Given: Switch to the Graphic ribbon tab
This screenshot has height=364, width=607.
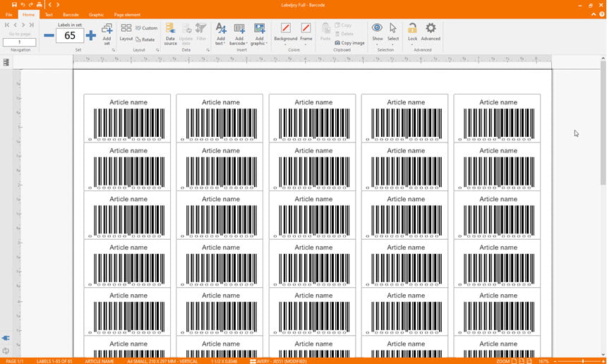Looking at the screenshot, I should (96, 15).
